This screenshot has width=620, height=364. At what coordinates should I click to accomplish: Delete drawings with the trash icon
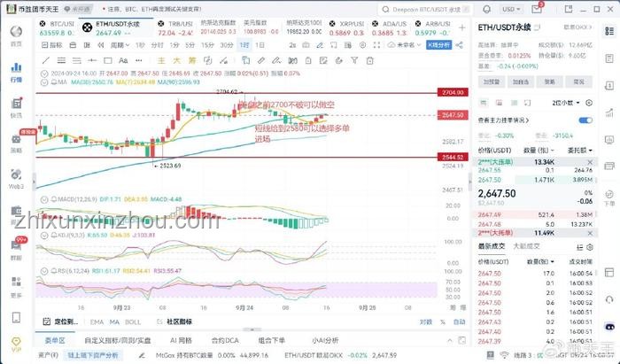tap(369, 60)
